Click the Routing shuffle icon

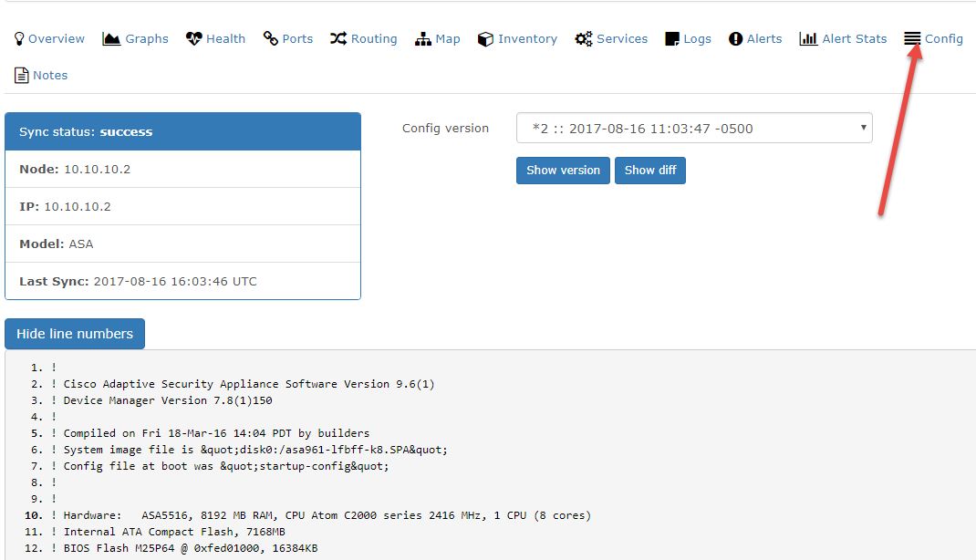(338, 38)
